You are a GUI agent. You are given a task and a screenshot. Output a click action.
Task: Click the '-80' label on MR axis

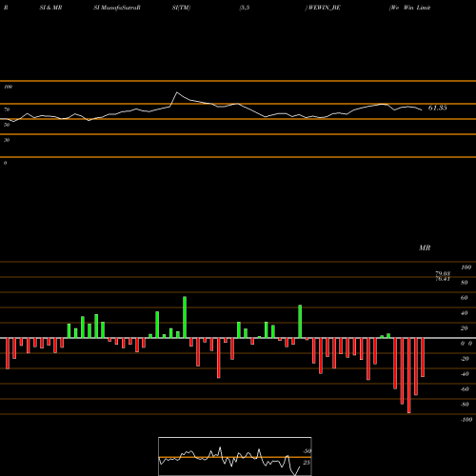tap(465, 405)
